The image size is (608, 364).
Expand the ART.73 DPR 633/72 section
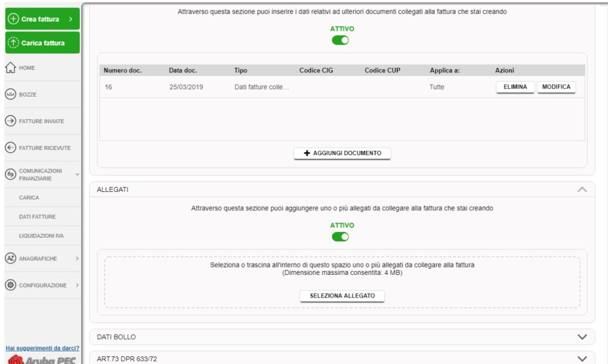pos(582,358)
